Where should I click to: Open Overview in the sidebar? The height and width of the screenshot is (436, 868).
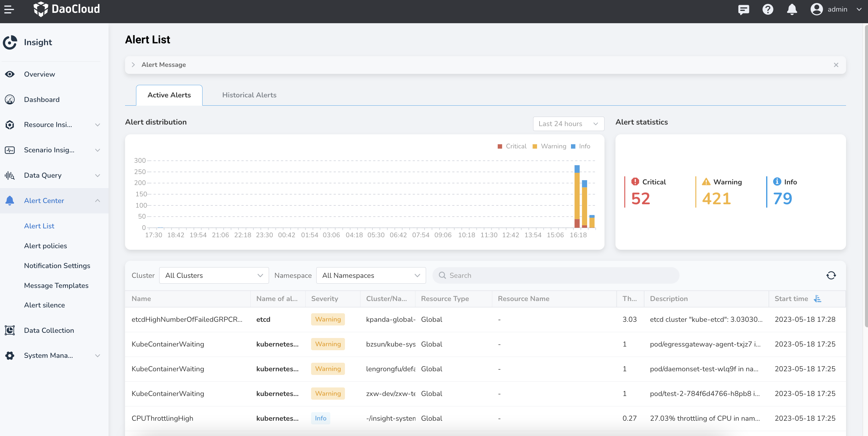39,74
